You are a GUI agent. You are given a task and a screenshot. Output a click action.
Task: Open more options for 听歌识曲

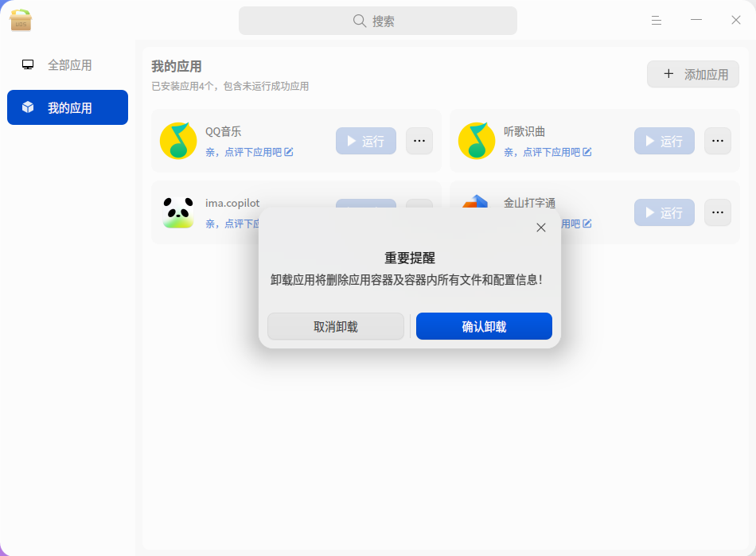718,141
